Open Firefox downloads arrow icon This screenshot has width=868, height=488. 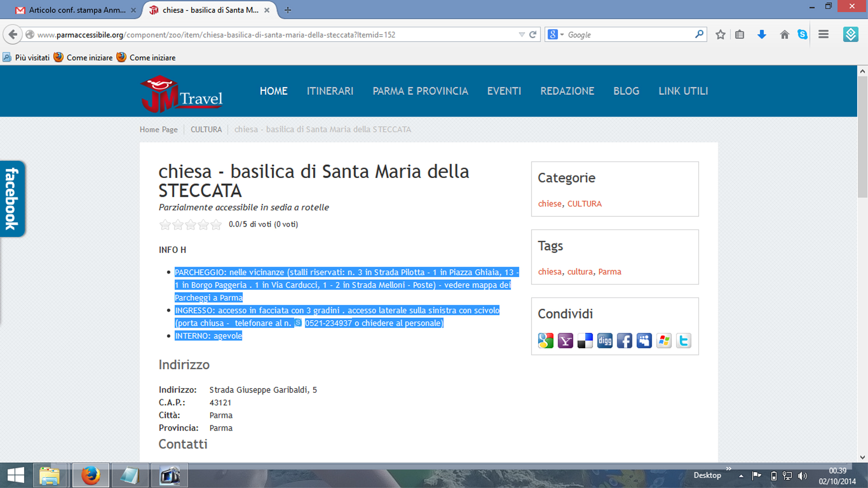[x=762, y=35]
